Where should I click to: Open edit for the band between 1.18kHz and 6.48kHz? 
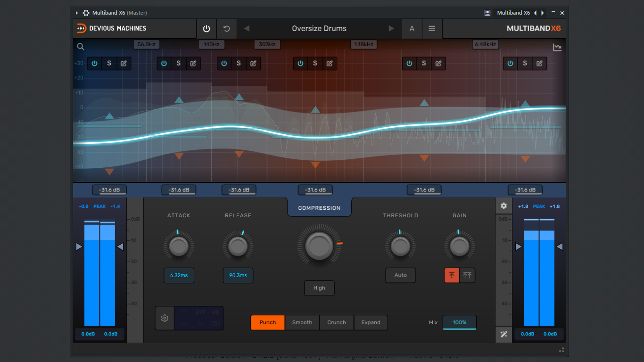point(438,64)
